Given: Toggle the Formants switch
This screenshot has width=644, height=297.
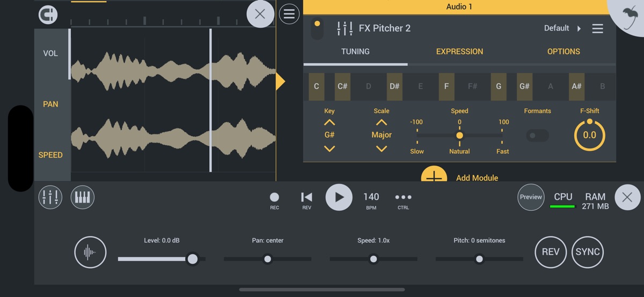Looking at the screenshot, I should tap(537, 136).
